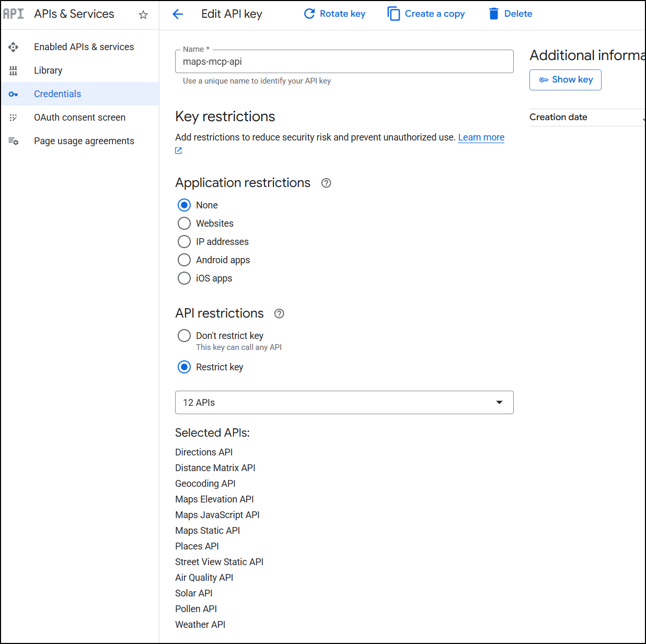Click the Create a copy icon

(394, 14)
